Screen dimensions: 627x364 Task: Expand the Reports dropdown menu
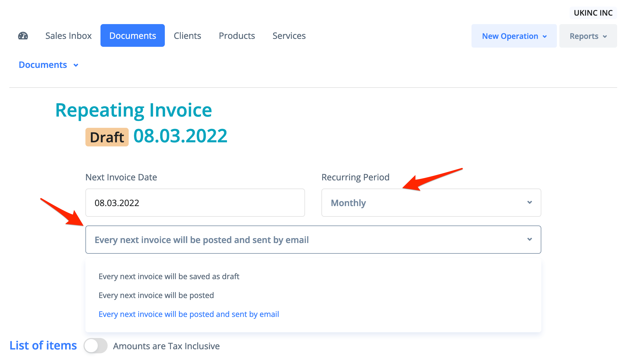[588, 36]
